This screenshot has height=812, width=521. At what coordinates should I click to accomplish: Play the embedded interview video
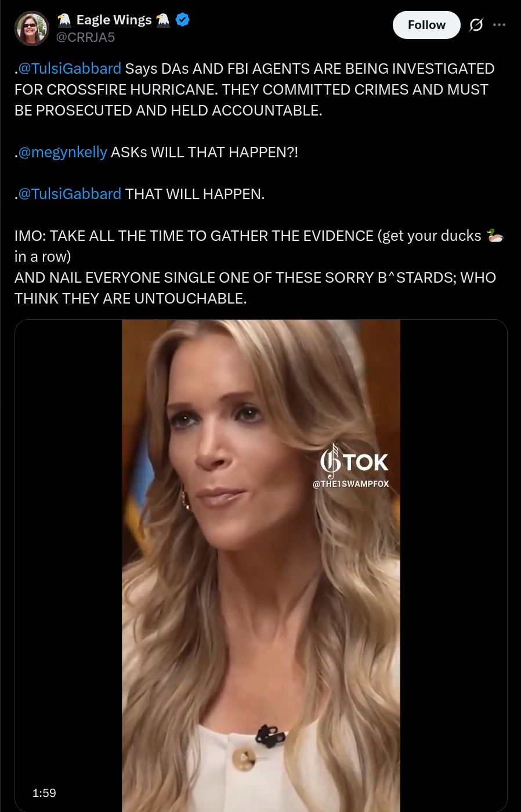261,566
